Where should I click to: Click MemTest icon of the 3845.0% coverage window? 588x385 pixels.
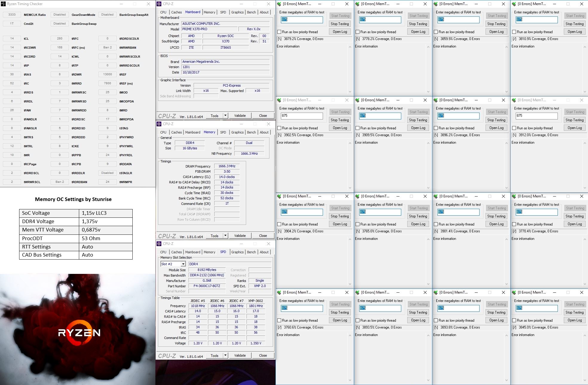pyautogui.click(x=514, y=292)
